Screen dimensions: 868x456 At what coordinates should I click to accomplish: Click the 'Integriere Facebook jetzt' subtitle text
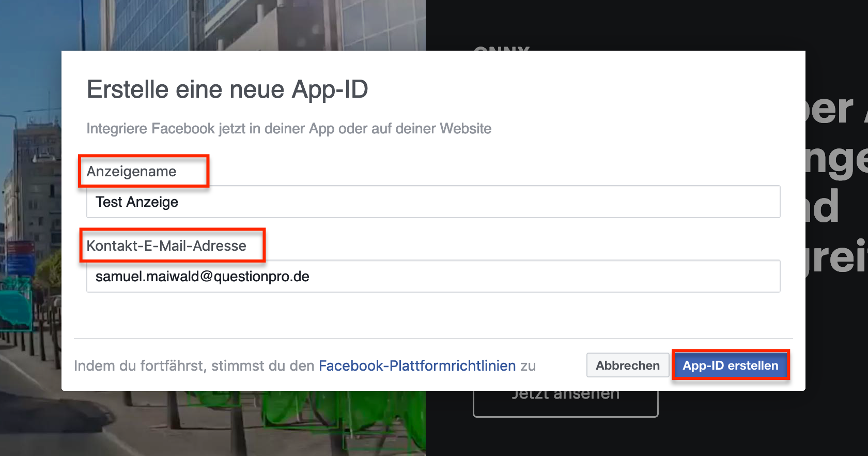tap(289, 128)
